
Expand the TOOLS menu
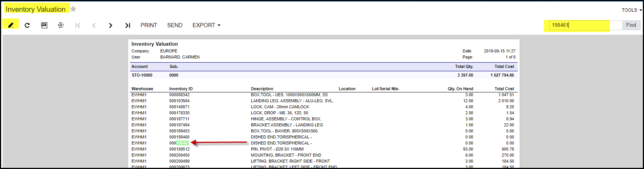pos(632,10)
